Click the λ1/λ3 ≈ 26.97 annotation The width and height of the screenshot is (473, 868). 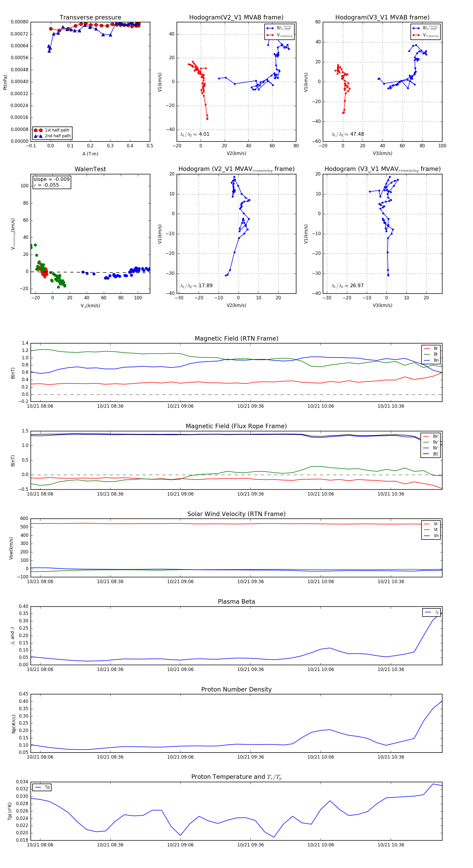click(348, 286)
